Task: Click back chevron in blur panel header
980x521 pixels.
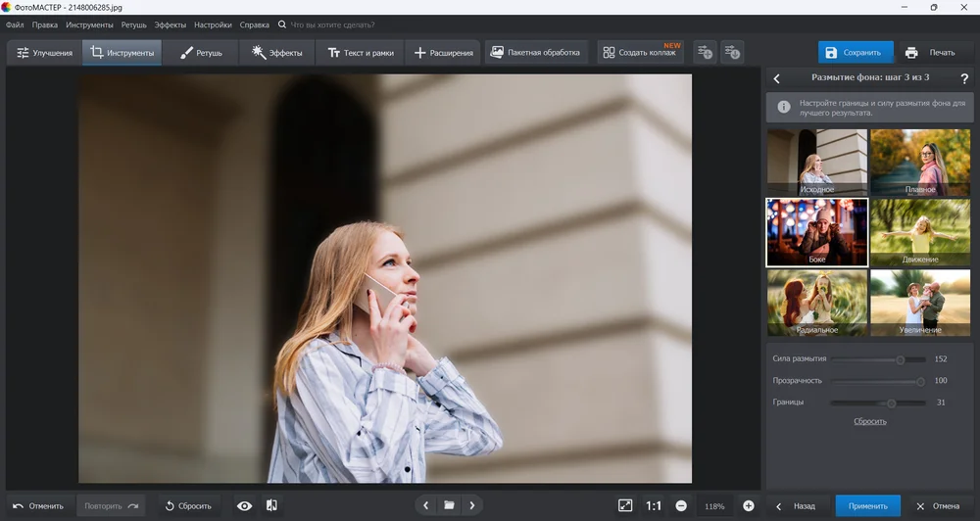Action: [777, 78]
